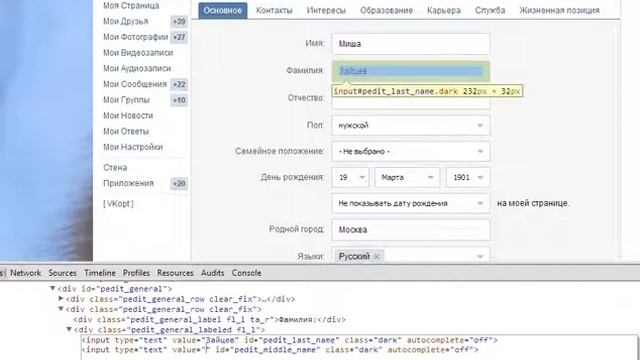
Task: Open Стена in the sidebar
Action: [115, 167]
